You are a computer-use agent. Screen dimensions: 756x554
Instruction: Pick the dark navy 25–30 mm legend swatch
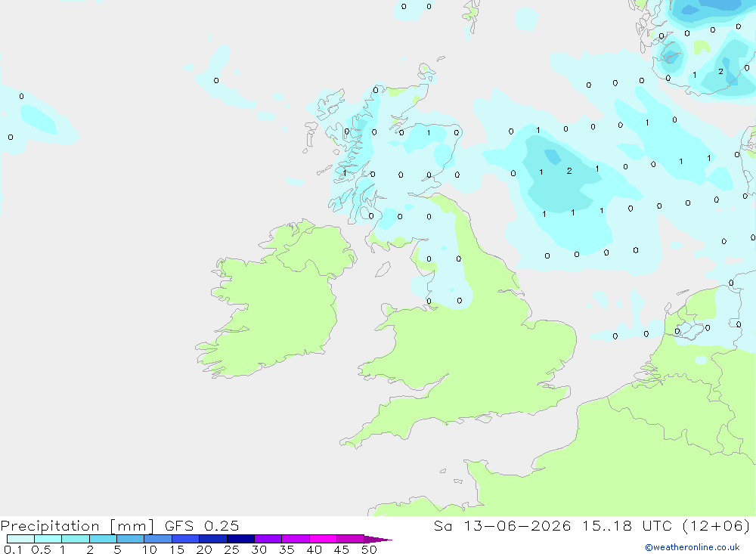240,539
